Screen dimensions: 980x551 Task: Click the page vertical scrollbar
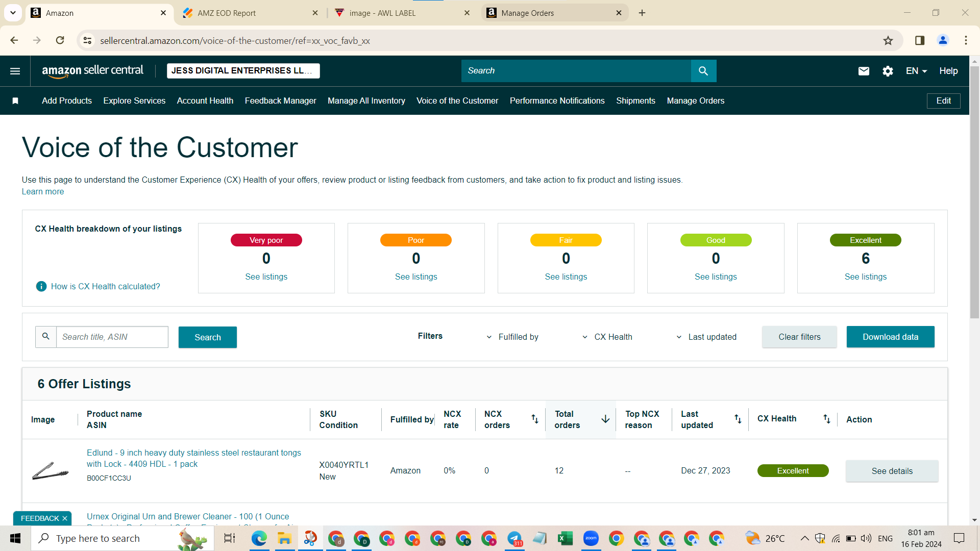click(974, 191)
